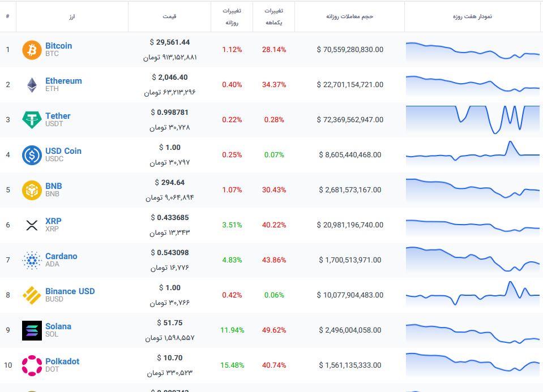The height and width of the screenshot is (392, 543).
Task: Click the Bitcoin orange logo icon
Action: coord(32,50)
